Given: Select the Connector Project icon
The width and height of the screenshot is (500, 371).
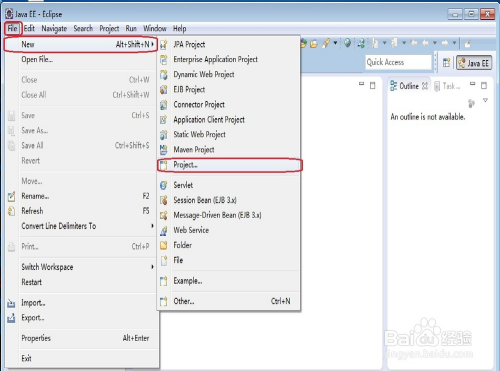Looking at the screenshot, I should (x=163, y=105).
